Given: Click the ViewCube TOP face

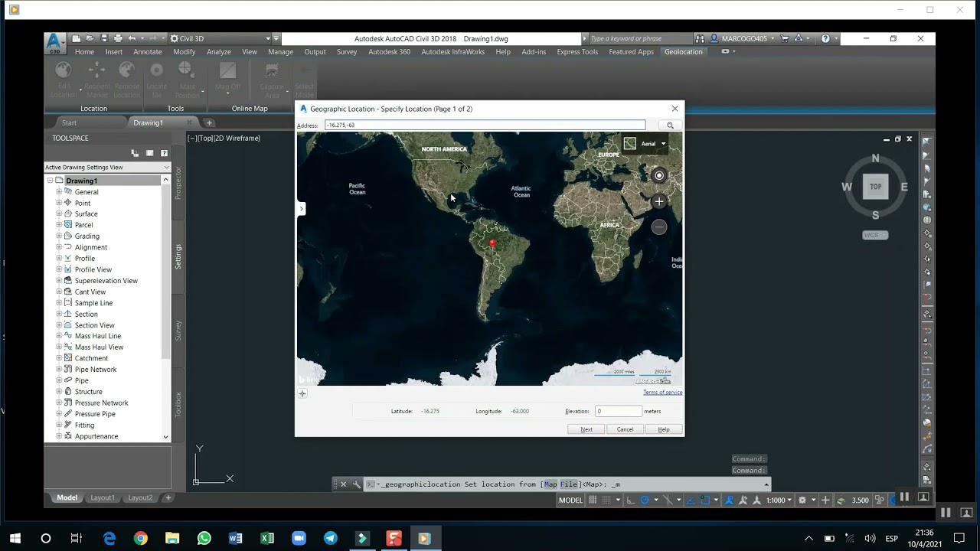Looking at the screenshot, I should (875, 186).
